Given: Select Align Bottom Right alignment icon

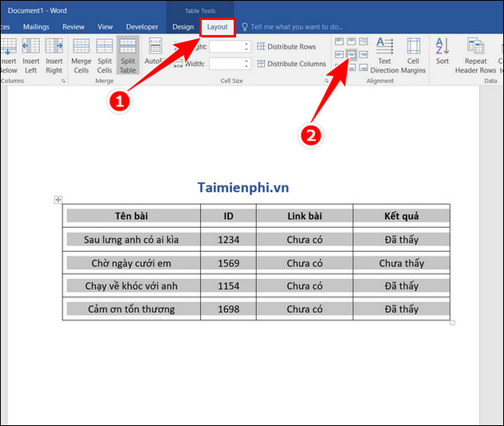Looking at the screenshot, I should pos(363,68).
